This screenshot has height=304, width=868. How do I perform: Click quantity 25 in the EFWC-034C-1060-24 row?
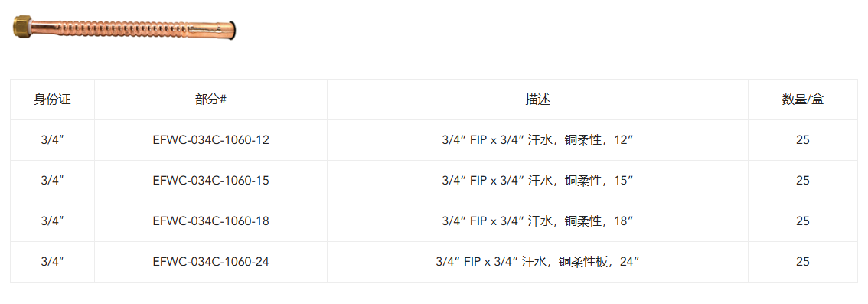pos(803,261)
